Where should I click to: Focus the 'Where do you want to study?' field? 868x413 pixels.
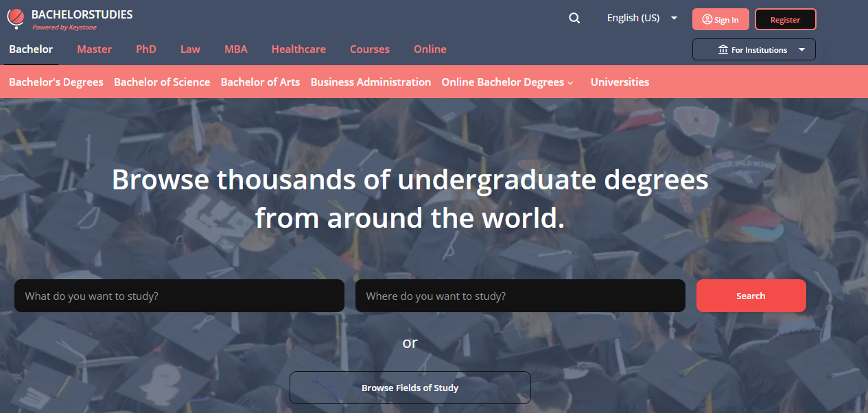pos(520,296)
